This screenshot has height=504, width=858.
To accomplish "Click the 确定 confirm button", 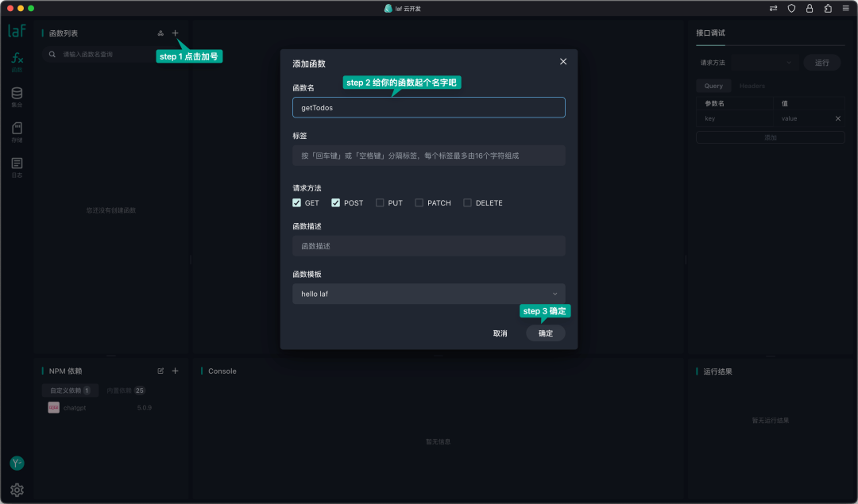I will coord(546,333).
